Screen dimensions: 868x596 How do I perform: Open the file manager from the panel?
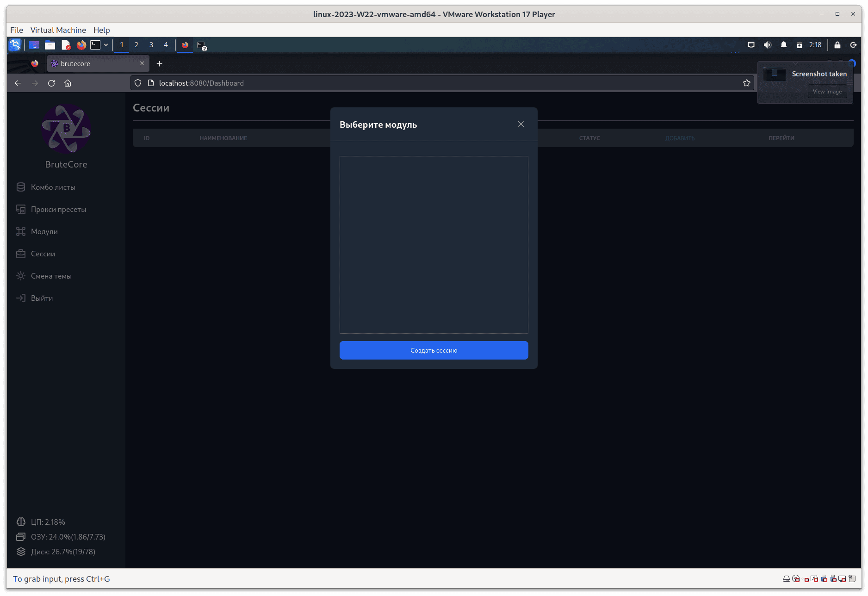pyautogui.click(x=50, y=45)
